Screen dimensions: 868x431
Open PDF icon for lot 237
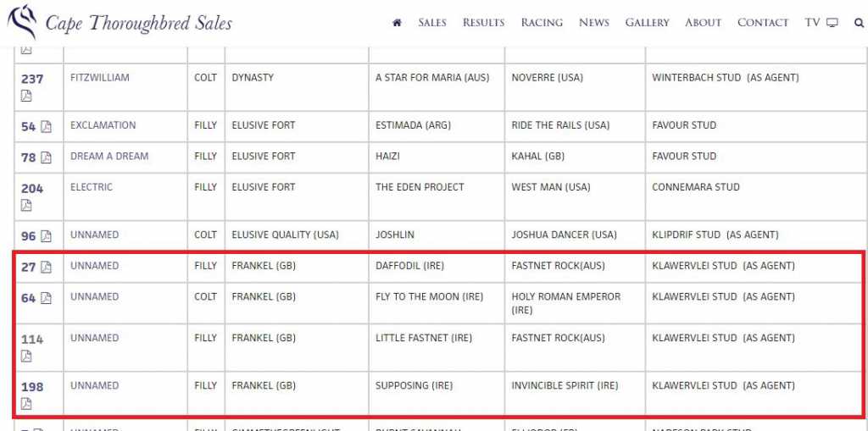tap(26, 96)
